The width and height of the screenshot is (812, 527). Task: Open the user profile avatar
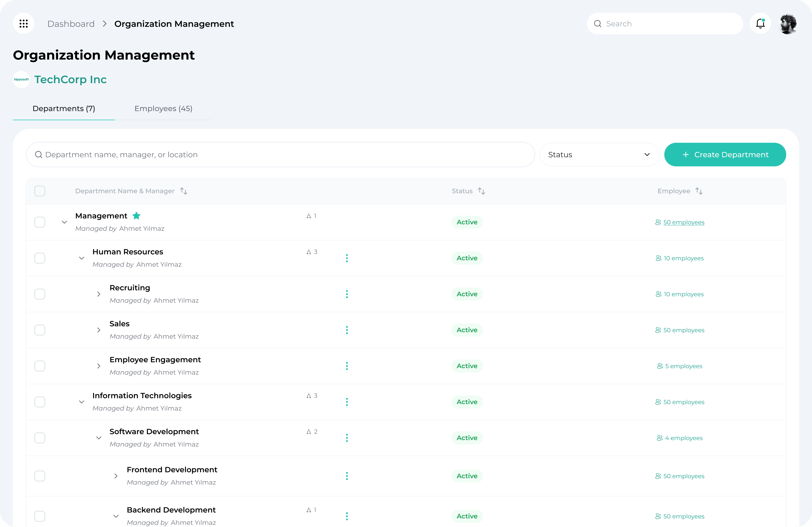tap(788, 23)
